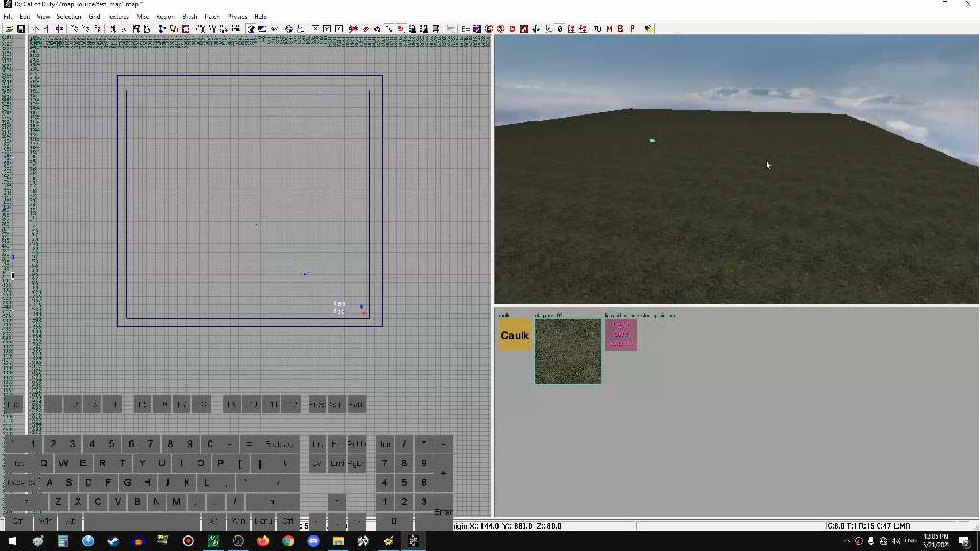Click the B toolbar icon
Screen dimensions: 980x551
tap(620, 29)
